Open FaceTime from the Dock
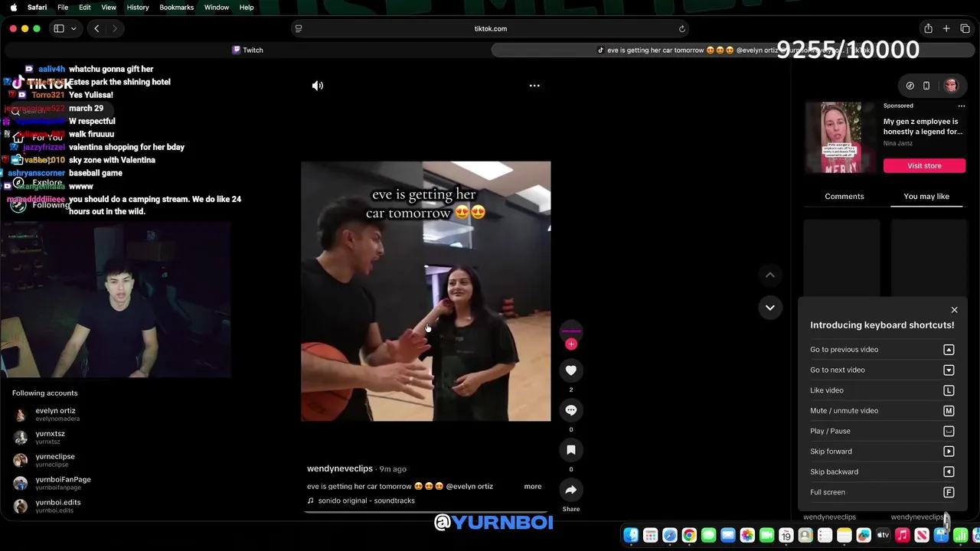 [767, 535]
